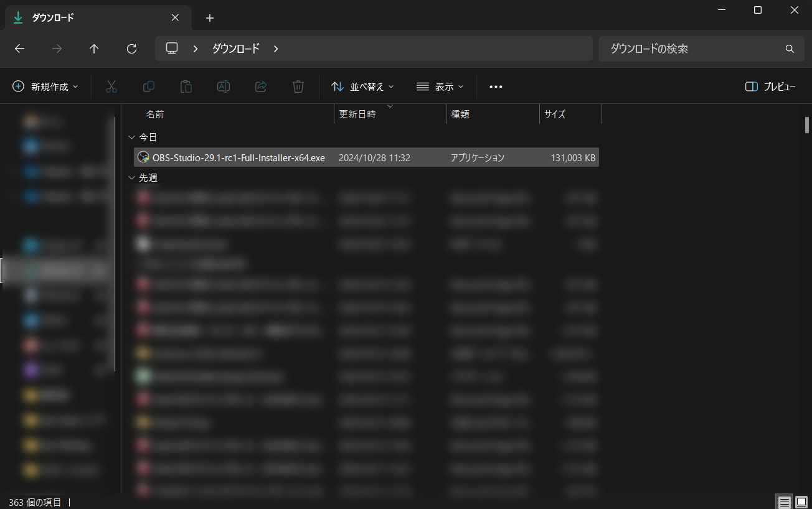Click the ダウンロードの検索 search box
This screenshot has width=812, height=509.
701,49
